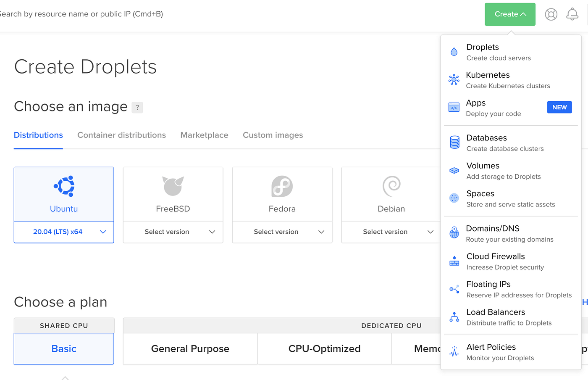Click the Apps code window icon
Image resolution: width=588 pixels, height=380 pixels.
point(454,108)
